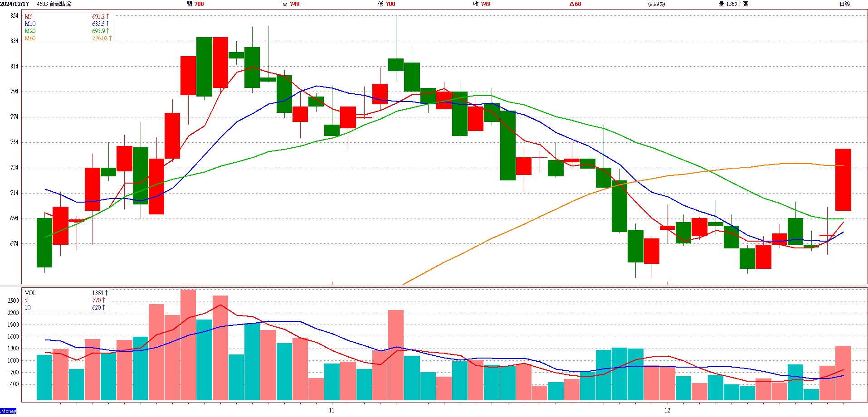The height and width of the screenshot is (417, 868).
Task: Click the high price 高 749
Action: 291,4
